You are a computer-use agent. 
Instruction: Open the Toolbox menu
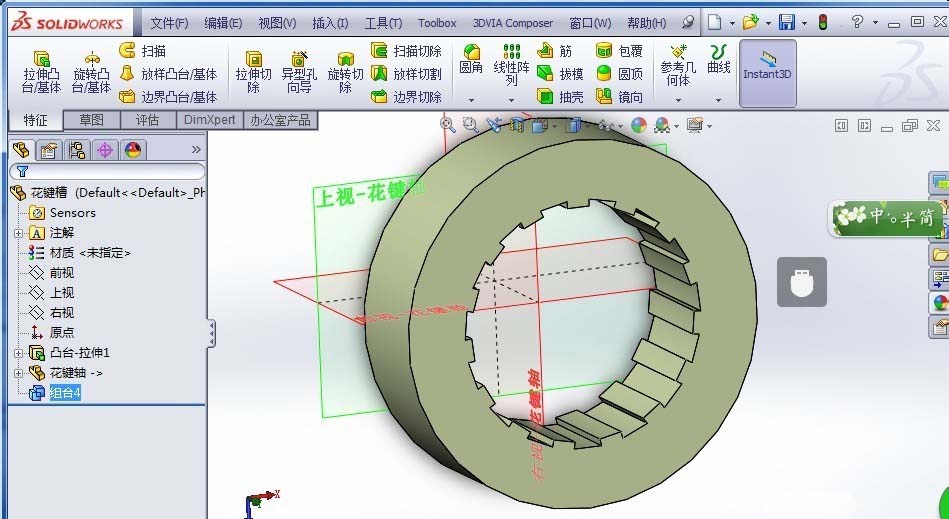coord(437,23)
